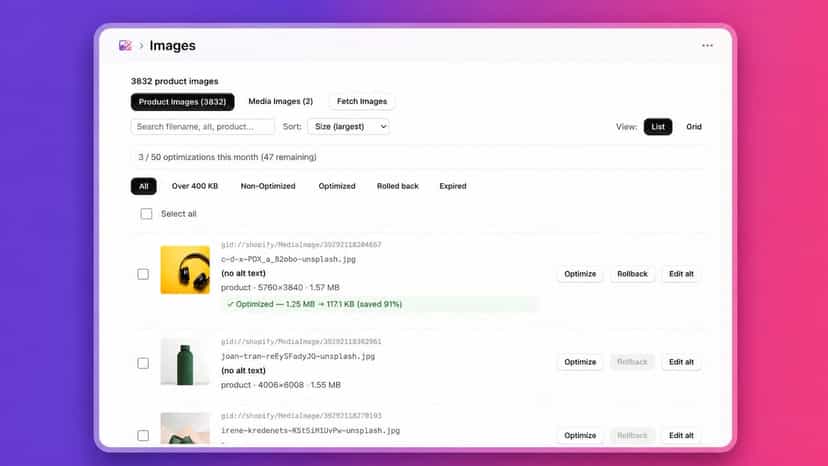The image size is (828, 466).
Task: Switch to Grid view
Action: pyautogui.click(x=693, y=127)
